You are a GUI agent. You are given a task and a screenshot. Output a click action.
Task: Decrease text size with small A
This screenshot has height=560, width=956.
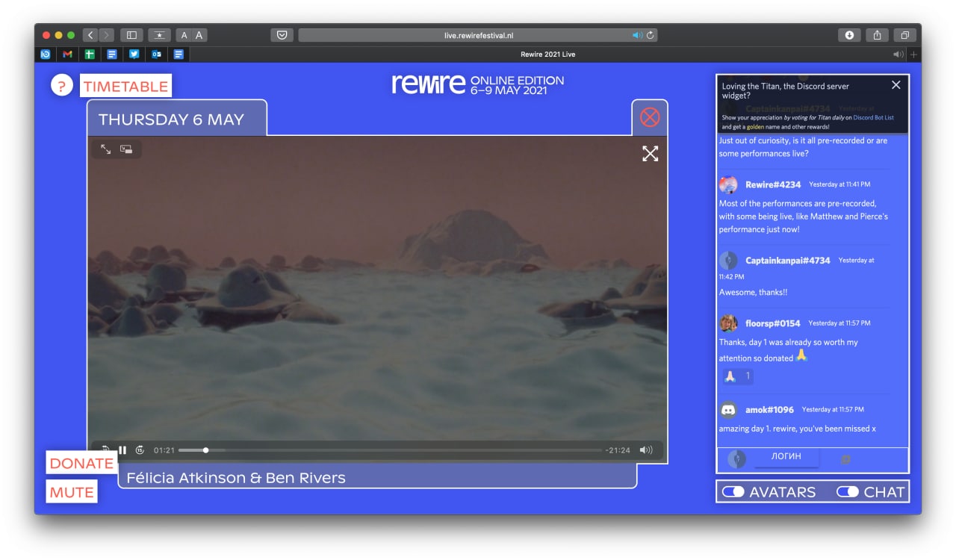point(184,35)
